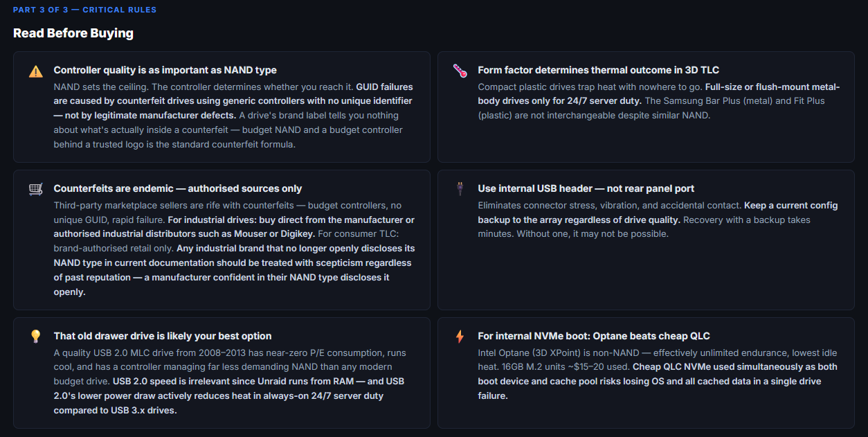Click 'Part 3 of 3 — Critical Rules' label
This screenshot has height=437, width=868.
coord(84,10)
